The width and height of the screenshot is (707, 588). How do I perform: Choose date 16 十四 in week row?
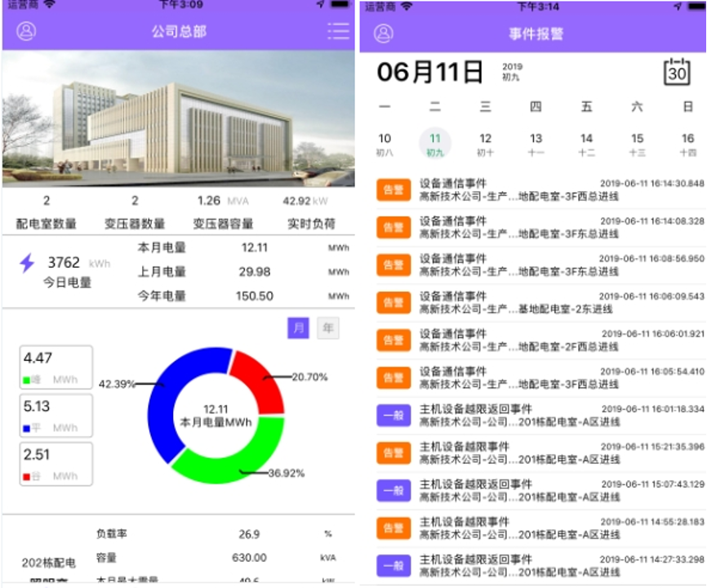(x=687, y=144)
